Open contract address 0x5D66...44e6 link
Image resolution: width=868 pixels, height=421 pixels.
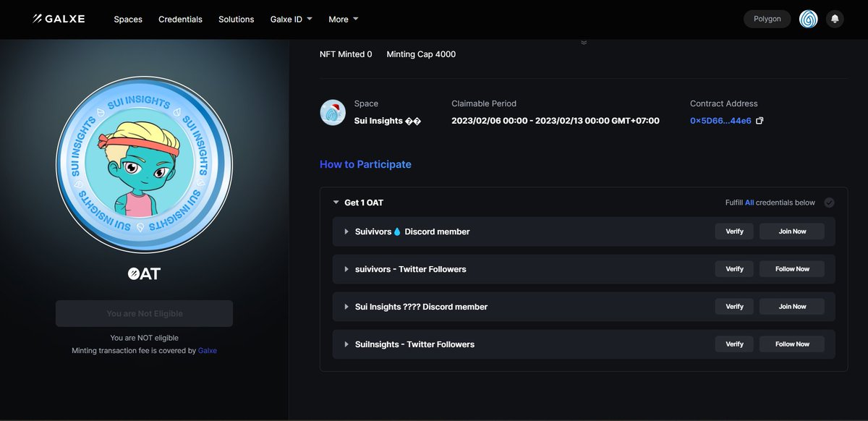pyautogui.click(x=719, y=121)
